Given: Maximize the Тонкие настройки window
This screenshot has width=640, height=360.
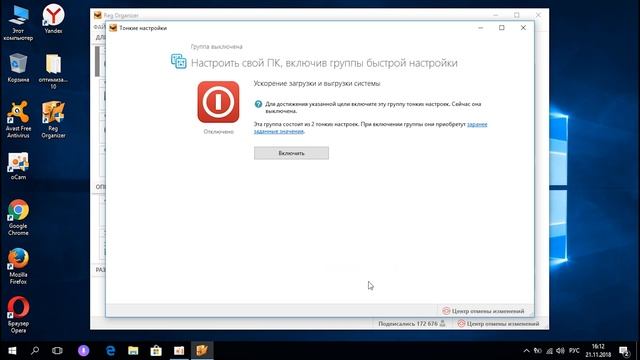Looking at the screenshot, I should pyautogui.click(x=502, y=28).
